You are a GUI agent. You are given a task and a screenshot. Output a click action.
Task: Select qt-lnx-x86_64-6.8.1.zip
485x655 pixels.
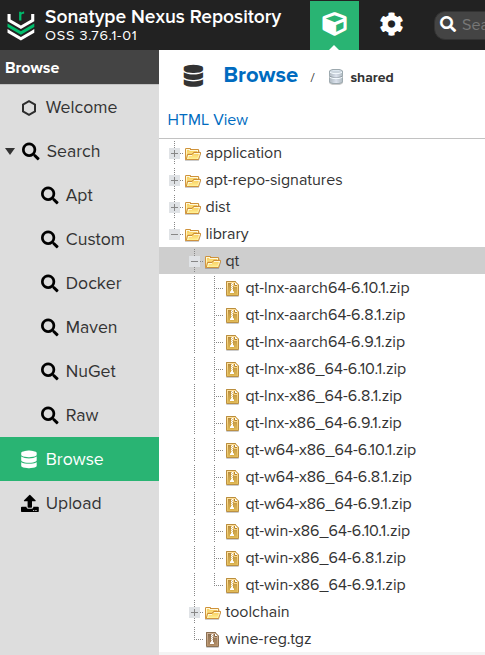click(322, 396)
